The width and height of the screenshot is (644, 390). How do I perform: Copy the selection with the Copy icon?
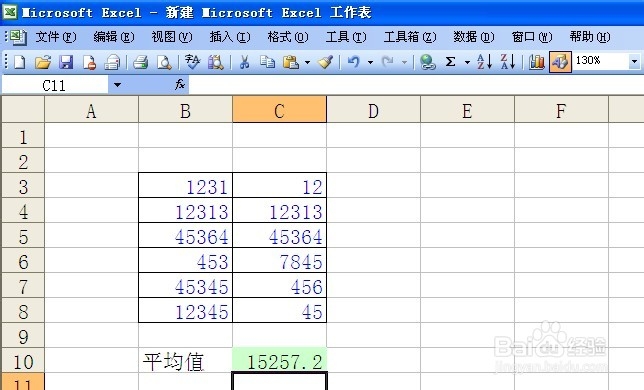coord(267,62)
